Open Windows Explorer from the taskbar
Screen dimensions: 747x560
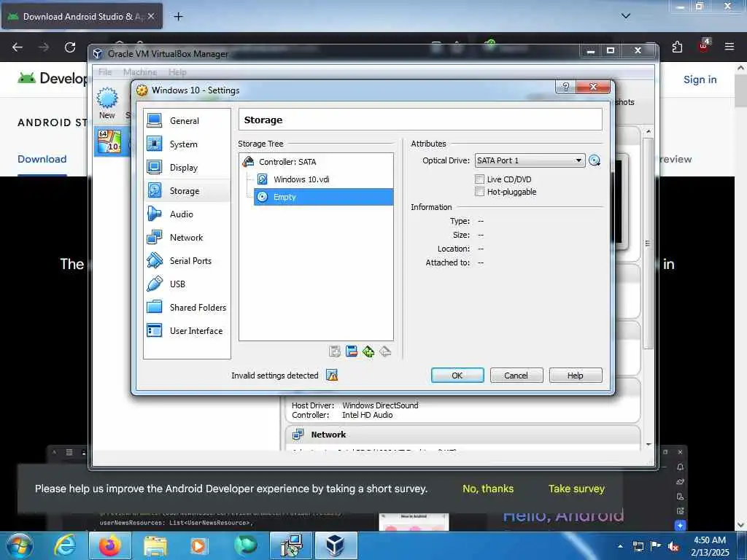[155, 545]
